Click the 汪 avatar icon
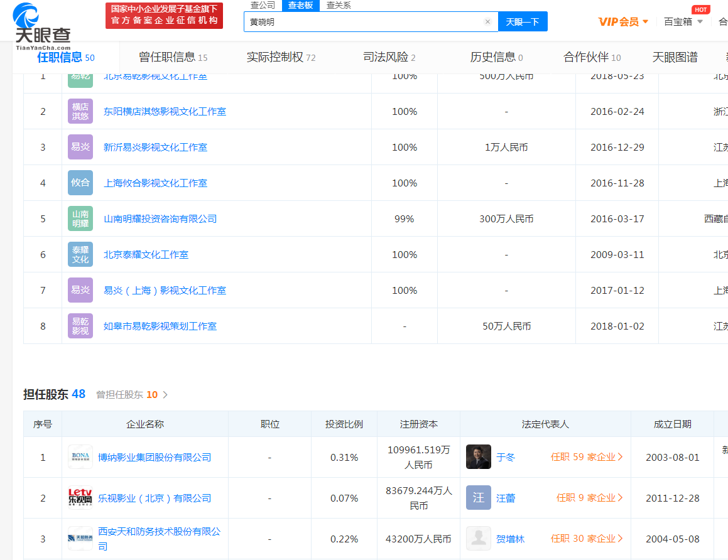Screen dimensions: 728x560 (478, 497)
